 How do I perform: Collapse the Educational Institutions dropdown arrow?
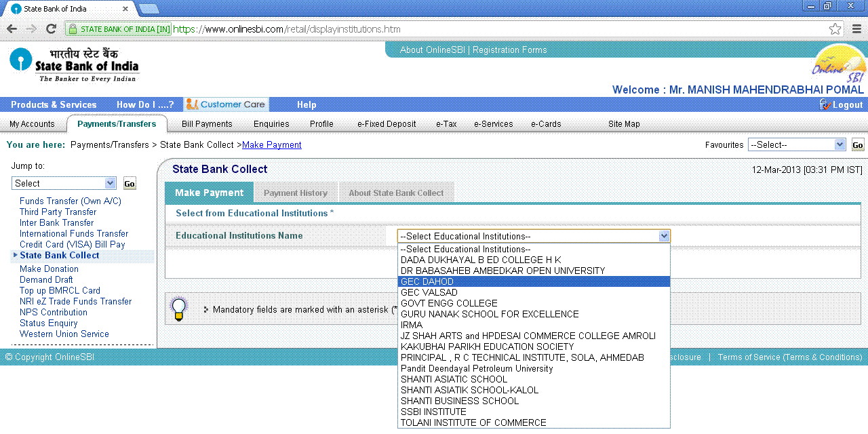664,236
